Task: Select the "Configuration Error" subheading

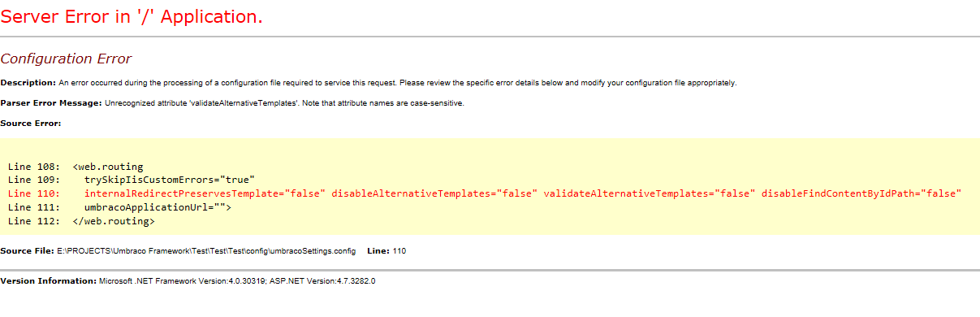Action: click(x=66, y=59)
